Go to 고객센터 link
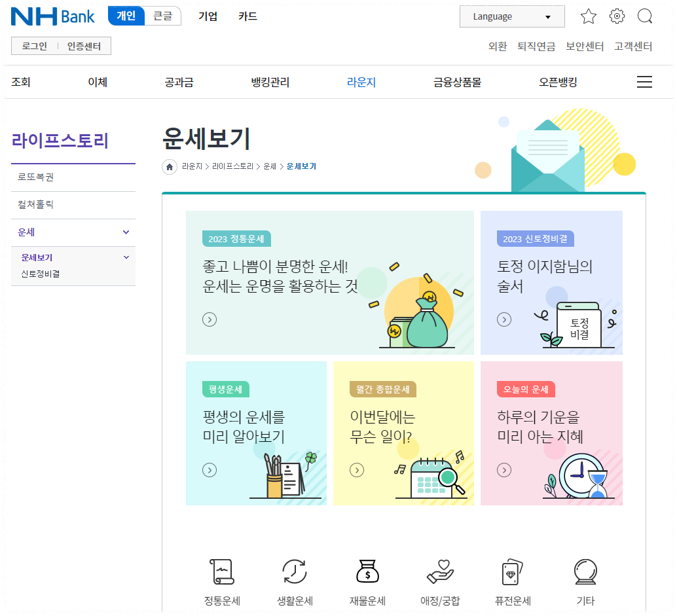Image resolution: width=677 pixels, height=616 pixels. click(x=633, y=46)
